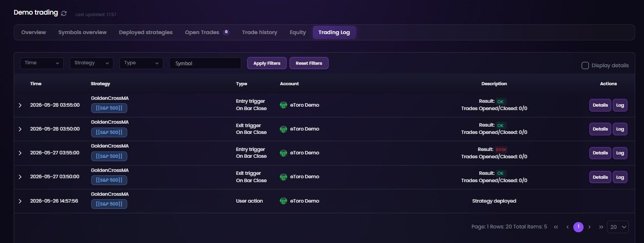Screen dimensions: 644x243
Task: Open the Type filter dropdown
Action: click(x=141, y=63)
